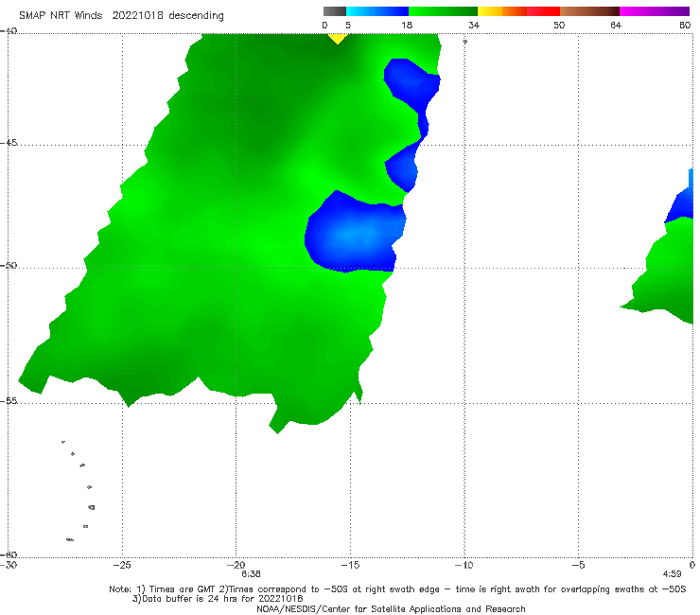Pick the cyan-to-blue colorbar segment
Screen dimensions: 700x615
[377, 11]
